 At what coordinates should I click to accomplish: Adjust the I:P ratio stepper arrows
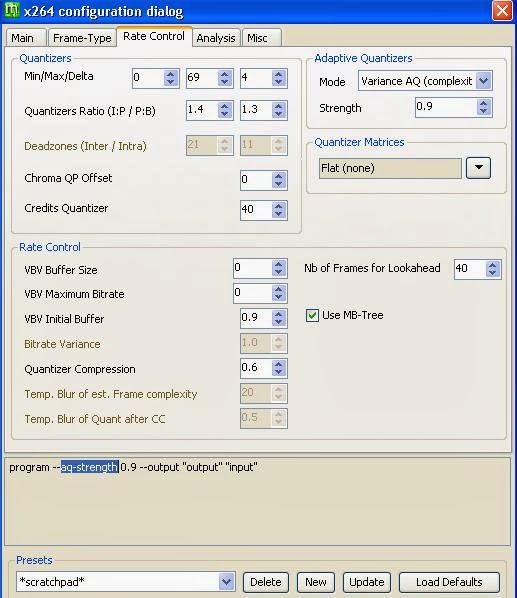225,110
